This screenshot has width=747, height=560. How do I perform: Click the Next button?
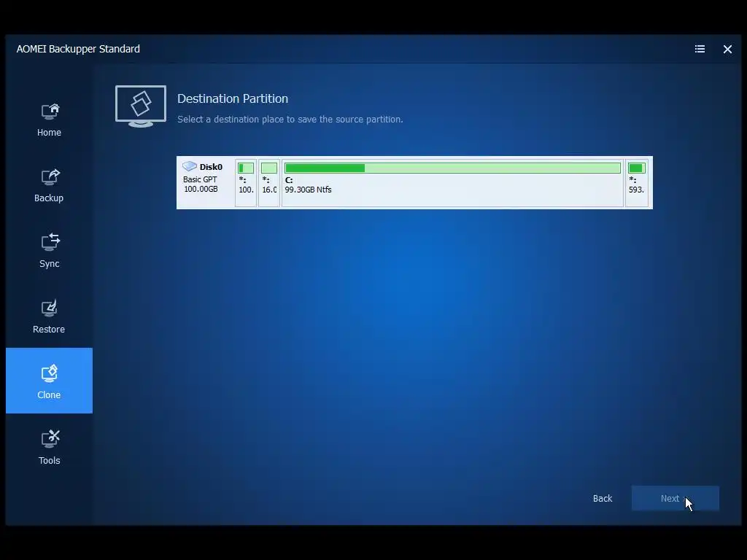pyautogui.click(x=675, y=498)
